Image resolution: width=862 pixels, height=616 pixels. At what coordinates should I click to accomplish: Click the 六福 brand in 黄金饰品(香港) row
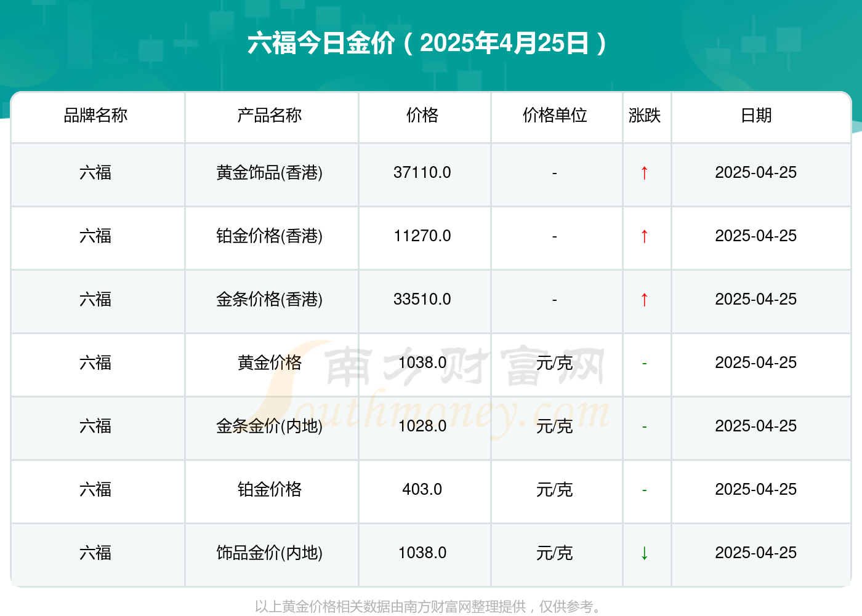(x=95, y=172)
